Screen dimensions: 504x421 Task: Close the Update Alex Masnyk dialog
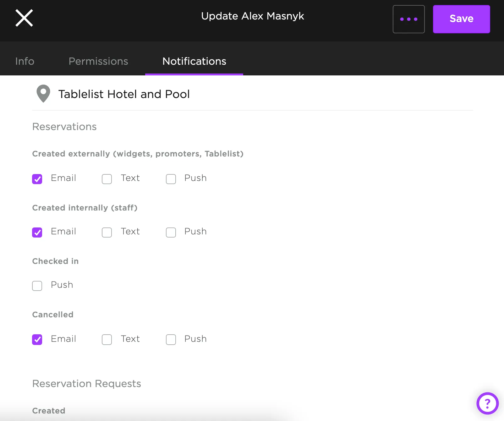tap(24, 18)
